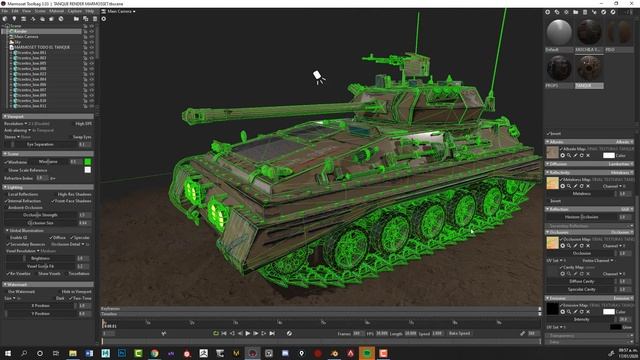Viewport: 640px width, 360px height.
Task: Open the white Albedo Color swatch
Action: 609,156
